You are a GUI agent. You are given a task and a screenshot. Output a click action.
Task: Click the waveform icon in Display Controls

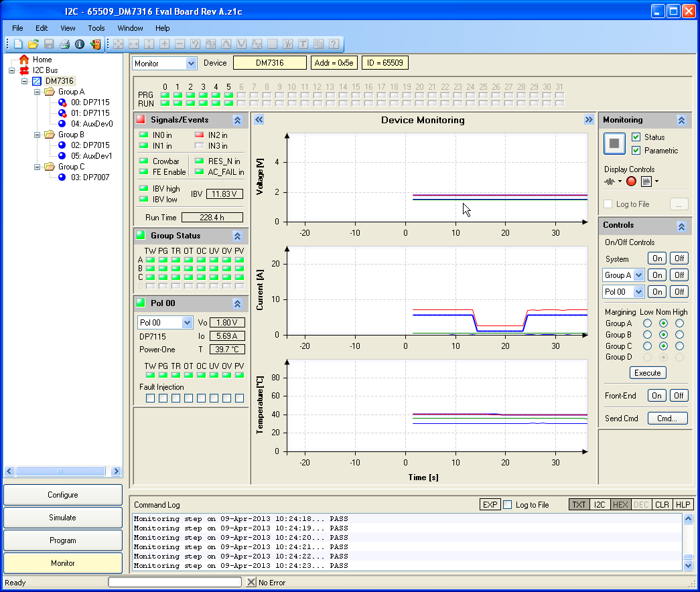tap(610, 181)
